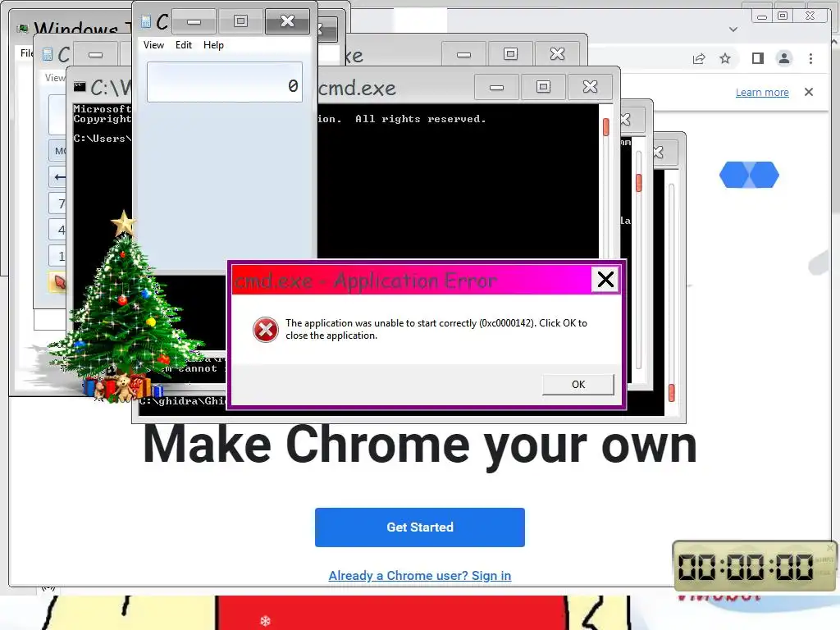840x630 pixels.
Task: Open the View menu in the front calculator
Action: (153, 45)
